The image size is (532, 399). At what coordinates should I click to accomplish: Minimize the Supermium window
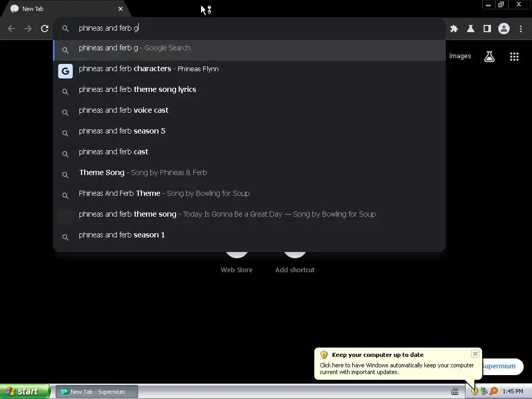coord(488,5)
